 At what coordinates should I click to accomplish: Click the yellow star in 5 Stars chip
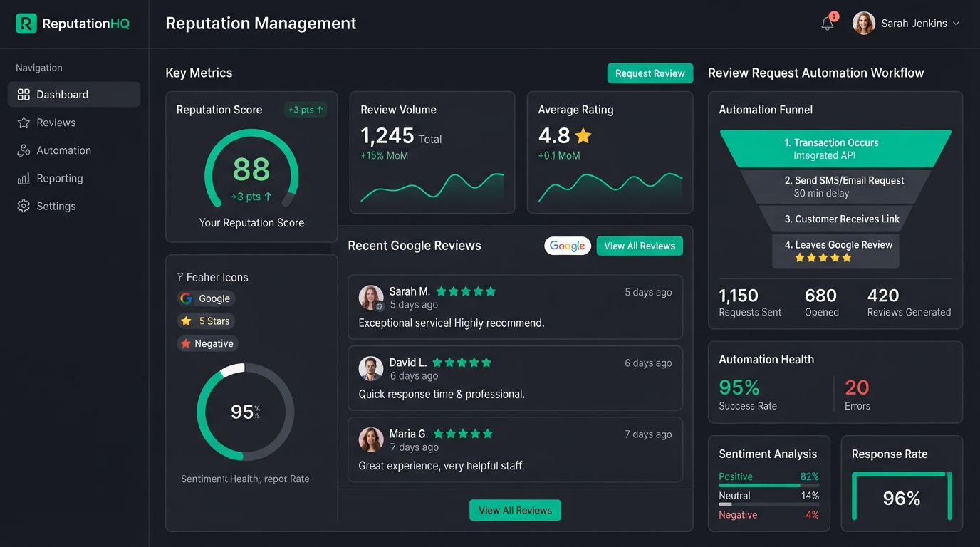tap(187, 321)
